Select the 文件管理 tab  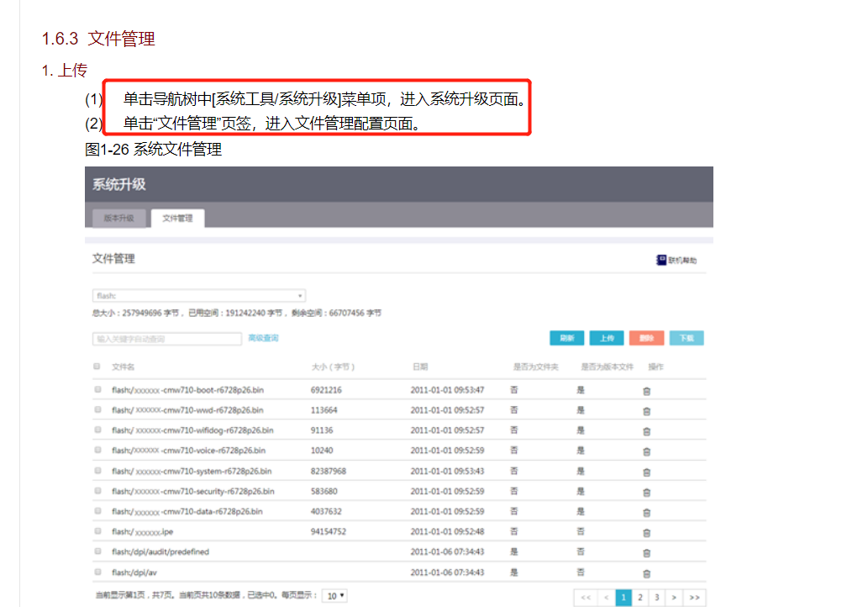click(x=177, y=219)
